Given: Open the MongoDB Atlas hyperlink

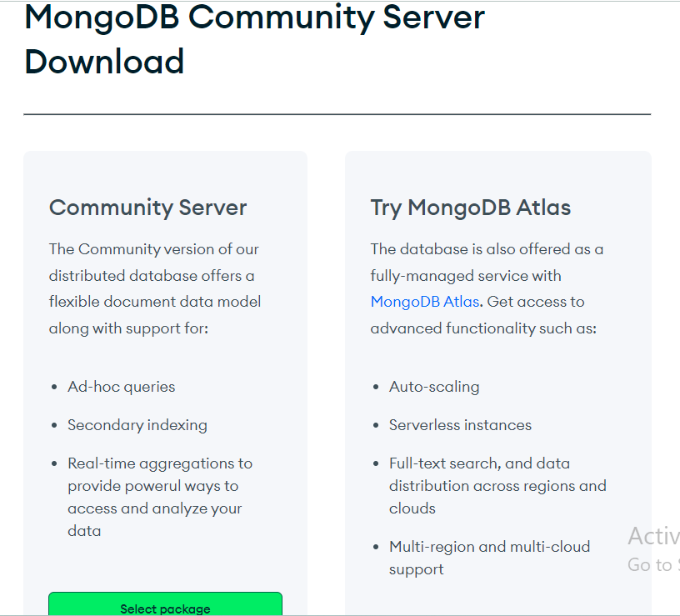Looking at the screenshot, I should 424,302.
